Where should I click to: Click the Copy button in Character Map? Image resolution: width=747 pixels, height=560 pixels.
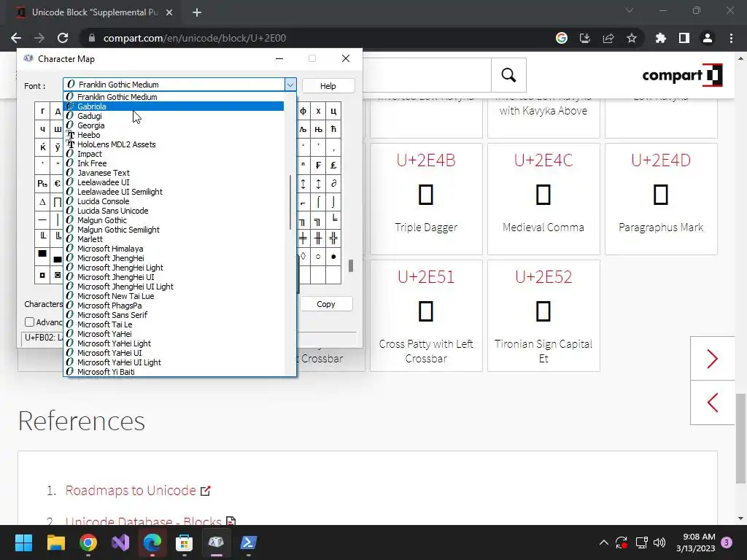click(x=326, y=304)
